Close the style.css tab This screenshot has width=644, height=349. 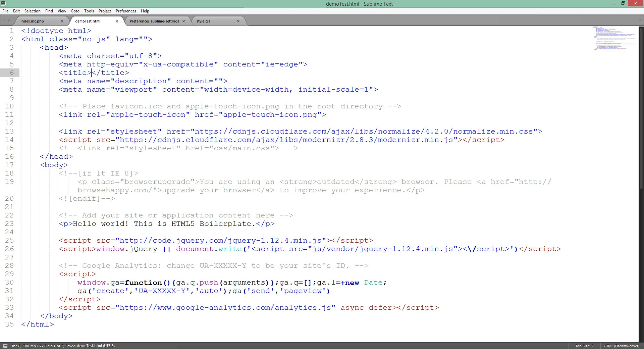238,21
